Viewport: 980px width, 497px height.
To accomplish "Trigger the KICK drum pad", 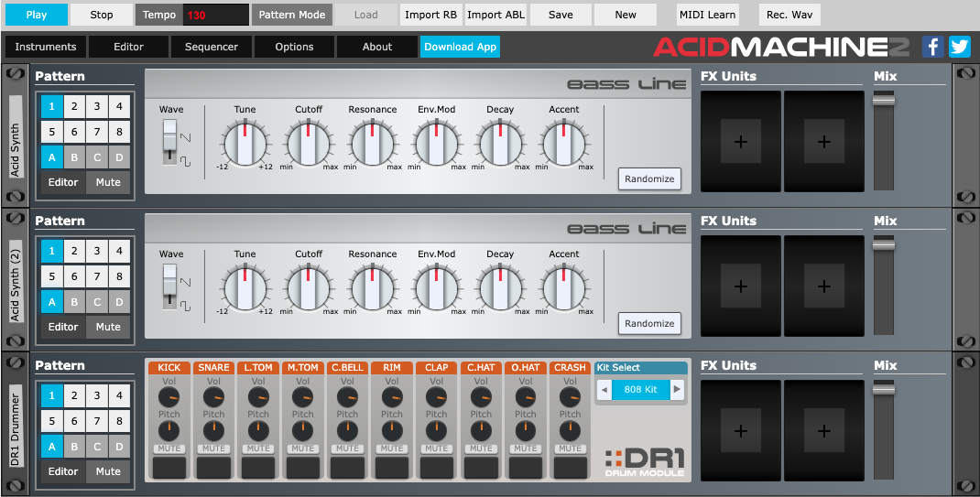I will 169,467.
